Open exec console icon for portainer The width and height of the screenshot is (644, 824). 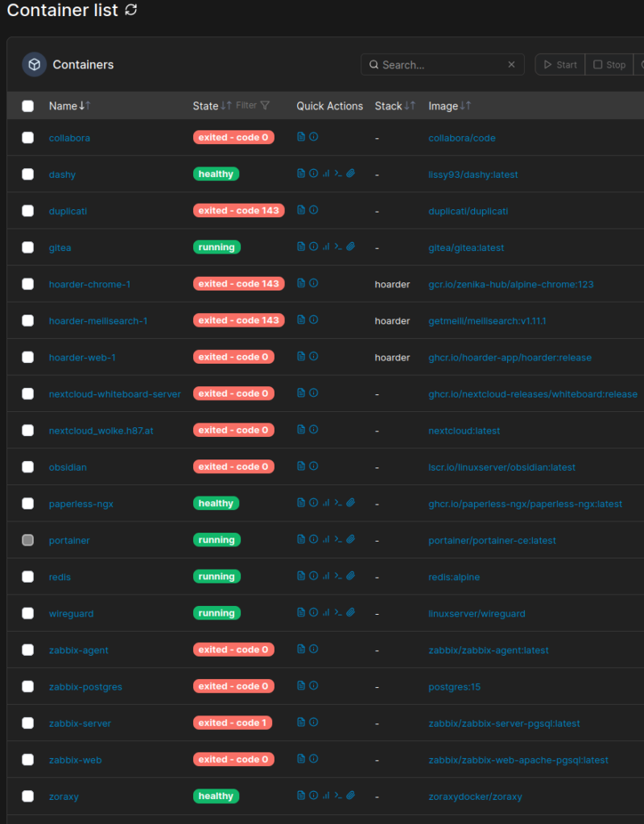(338, 539)
